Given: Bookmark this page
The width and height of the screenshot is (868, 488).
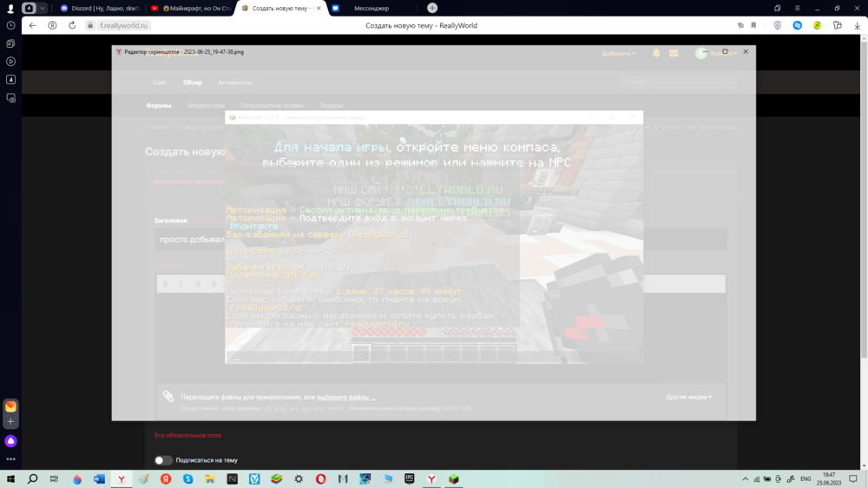Looking at the screenshot, I should 753,25.
